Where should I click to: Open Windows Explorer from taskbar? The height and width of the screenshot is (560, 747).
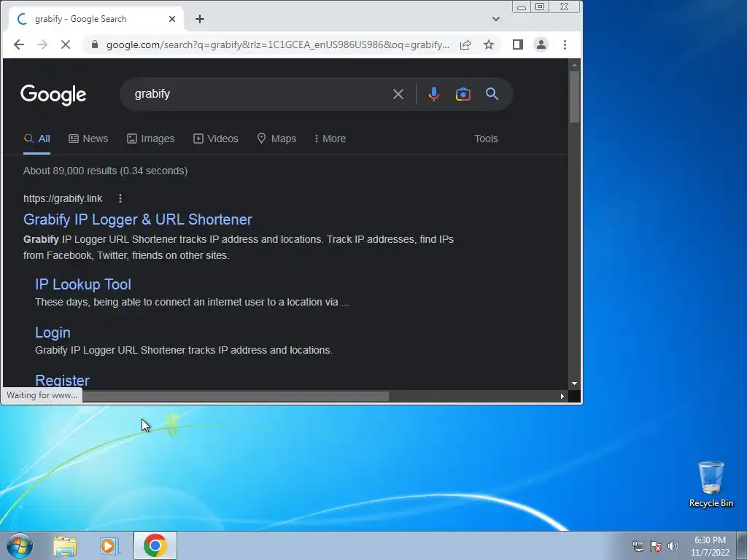[65, 545]
